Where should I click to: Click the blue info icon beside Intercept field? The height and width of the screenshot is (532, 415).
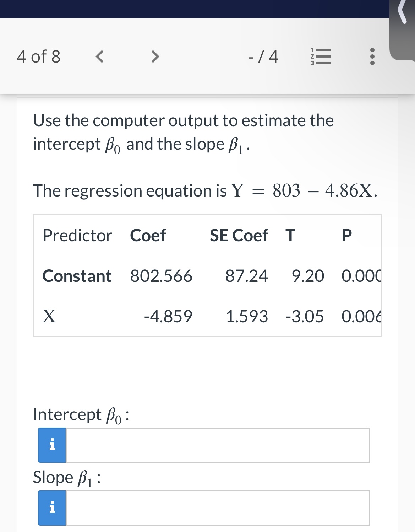[x=51, y=444]
